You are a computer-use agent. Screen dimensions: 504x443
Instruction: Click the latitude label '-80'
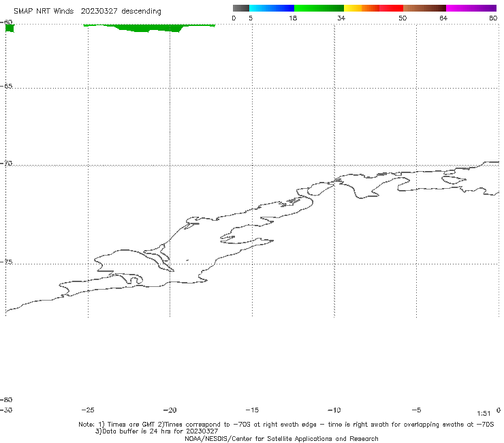[6, 399]
